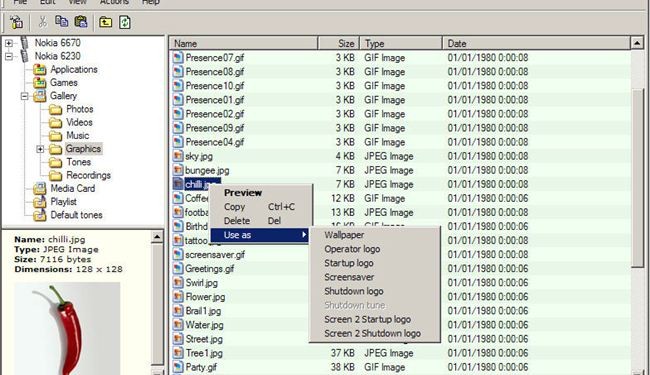The width and height of the screenshot is (650, 375).
Task: Select the file Presence10.gif
Action: tap(215, 86)
